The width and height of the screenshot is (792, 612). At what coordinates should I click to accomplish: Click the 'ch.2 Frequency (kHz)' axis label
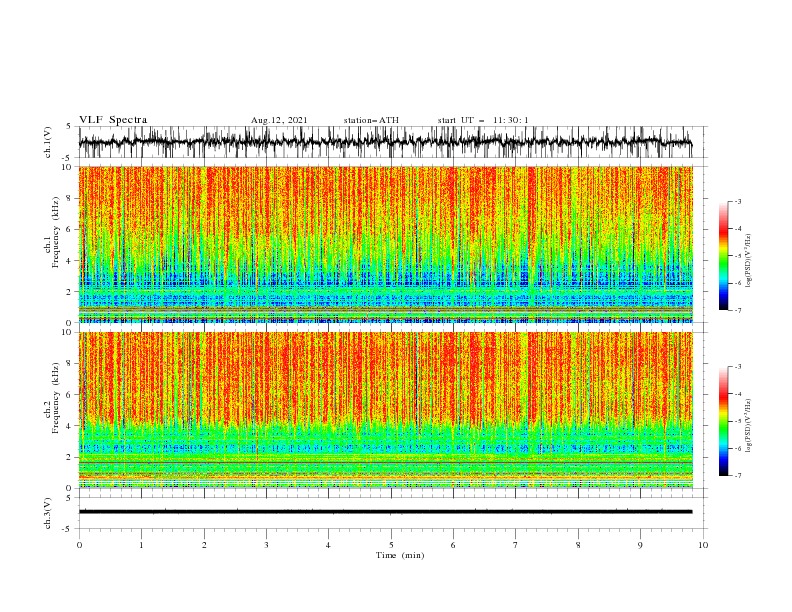pyautogui.click(x=52, y=397)
